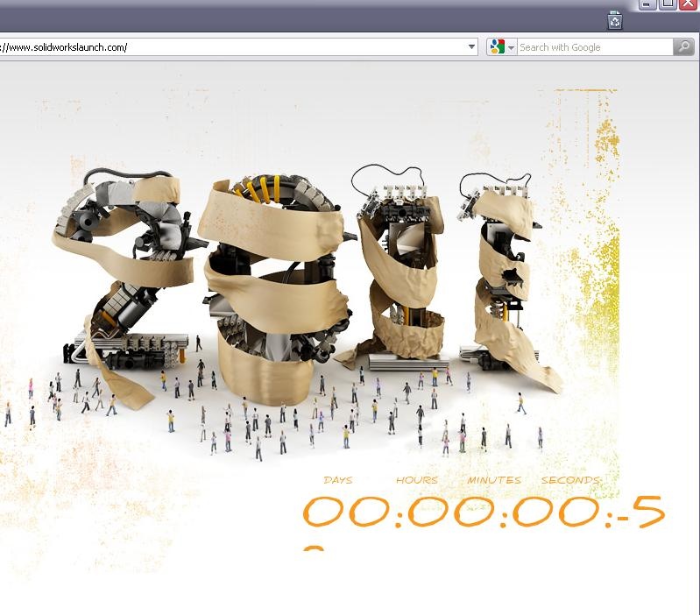Focus the Search with Google field
Viewport: 700px width, 615px height.
595,46
